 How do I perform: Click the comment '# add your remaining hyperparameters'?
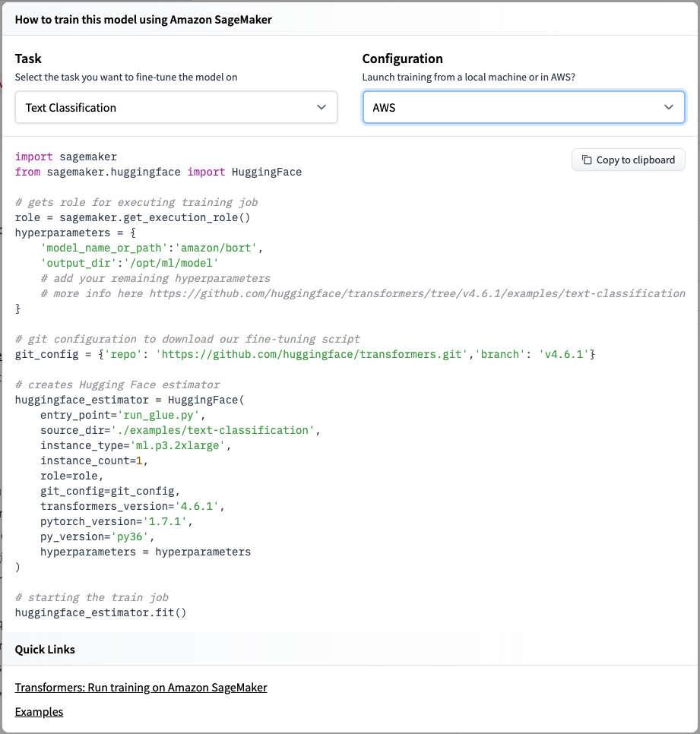click(156, 279)
